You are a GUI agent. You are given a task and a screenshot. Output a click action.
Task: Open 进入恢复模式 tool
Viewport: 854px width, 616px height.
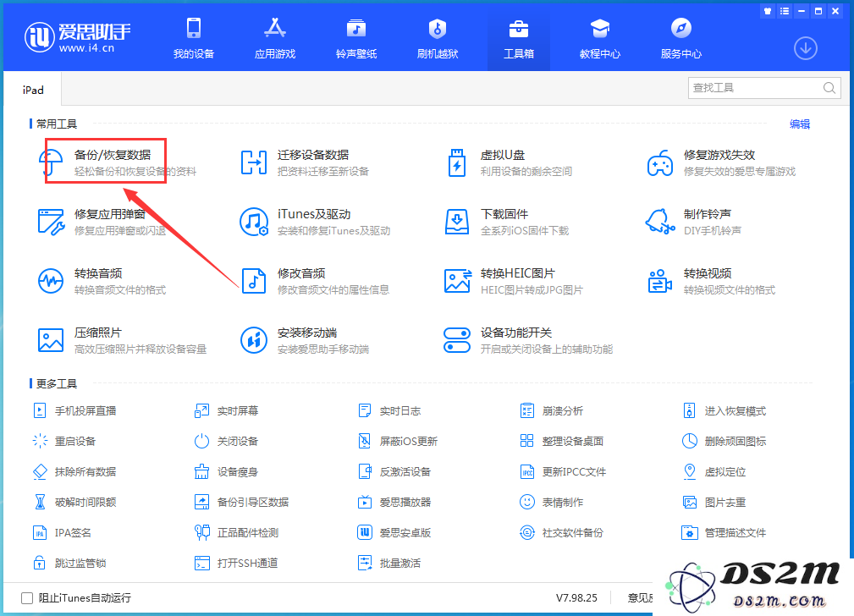pos(725,410)
